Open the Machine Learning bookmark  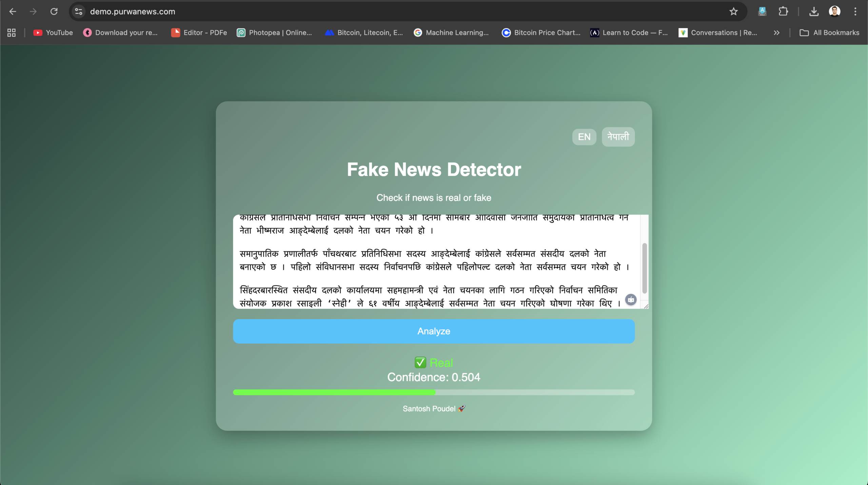pos(451,33)
